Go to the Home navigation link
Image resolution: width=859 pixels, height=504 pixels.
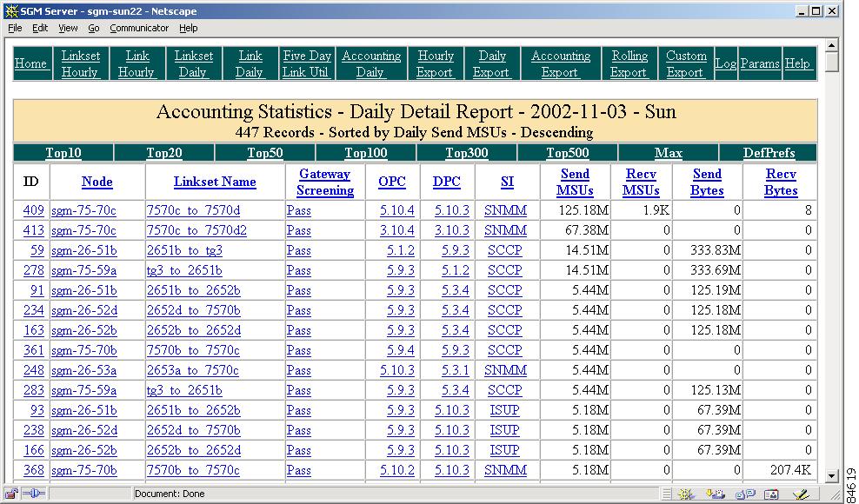click(x=30, y=63)
